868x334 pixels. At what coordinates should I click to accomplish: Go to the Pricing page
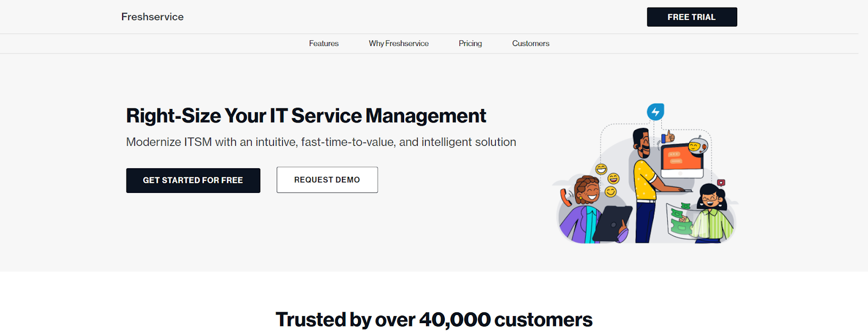point(470,43)
